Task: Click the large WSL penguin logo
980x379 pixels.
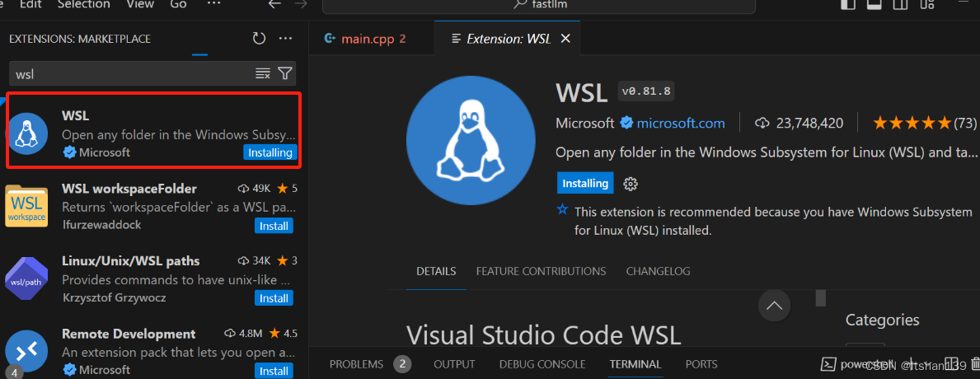Action: pos(471,142)
